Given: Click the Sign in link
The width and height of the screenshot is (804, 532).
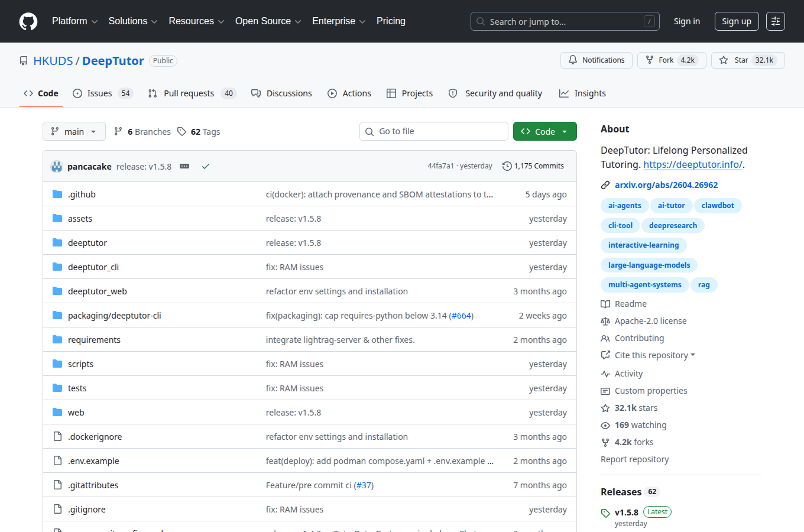Looking at the screenshot, I should click(687, 21).
